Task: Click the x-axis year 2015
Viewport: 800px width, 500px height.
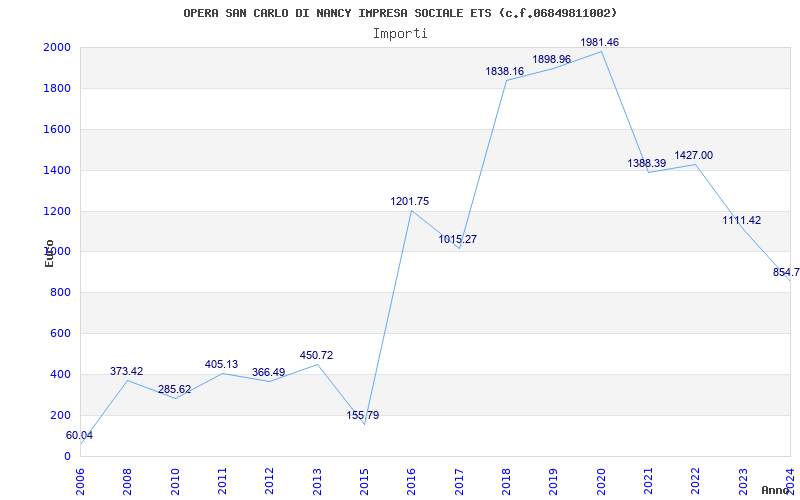Action: [364, 482]
